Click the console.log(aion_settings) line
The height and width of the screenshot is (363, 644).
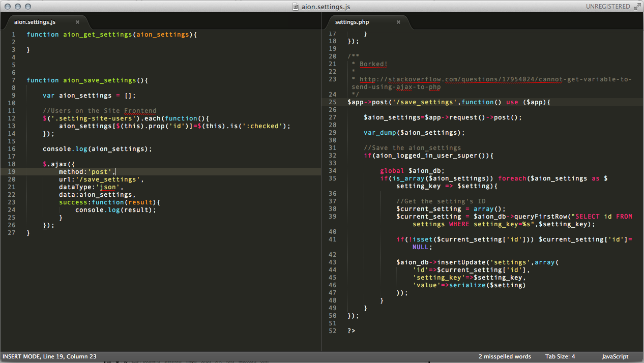point(97,149)
